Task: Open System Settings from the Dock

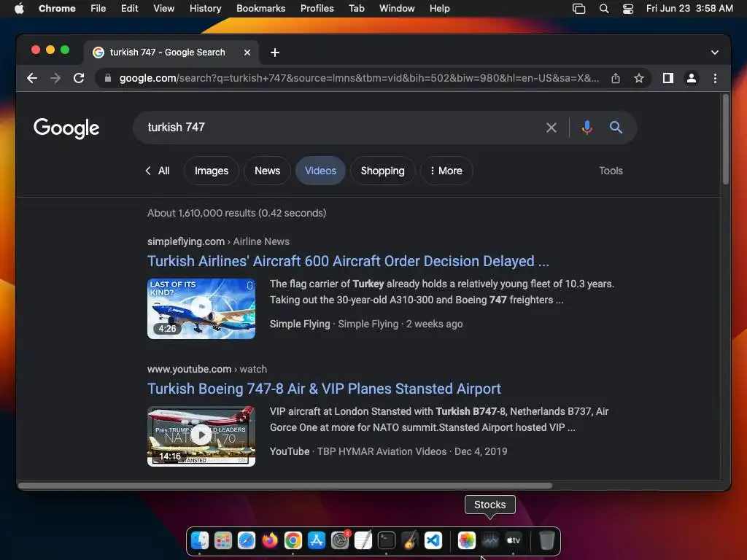Action: (340, 540)
